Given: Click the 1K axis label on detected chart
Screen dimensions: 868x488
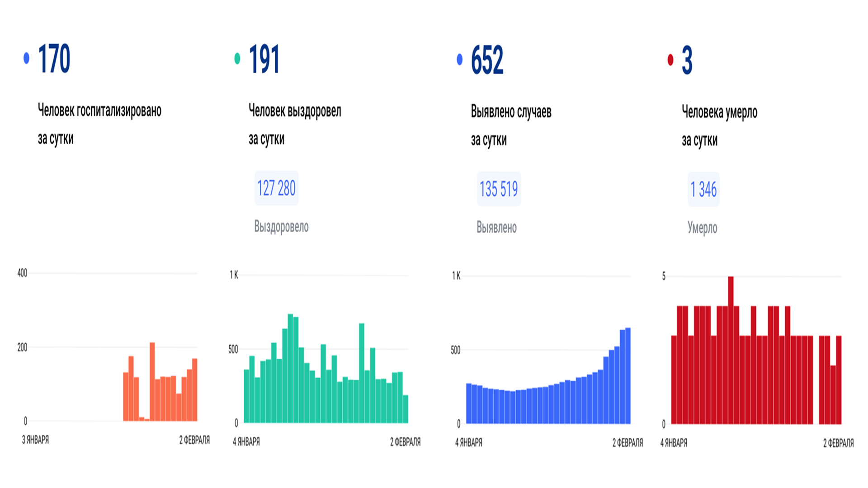Looking at the screenshot, I should [x=456, y=276].
